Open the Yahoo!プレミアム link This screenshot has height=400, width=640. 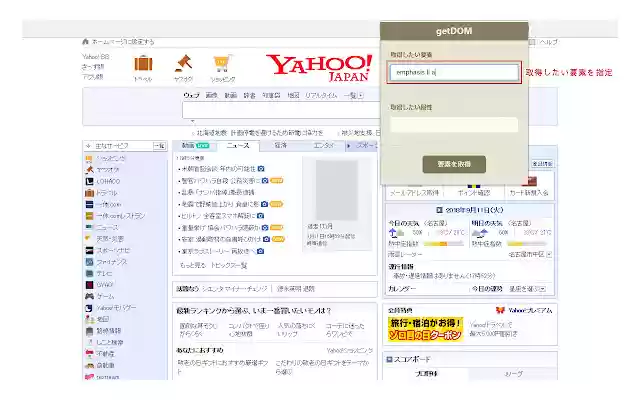tap(529, 310)
